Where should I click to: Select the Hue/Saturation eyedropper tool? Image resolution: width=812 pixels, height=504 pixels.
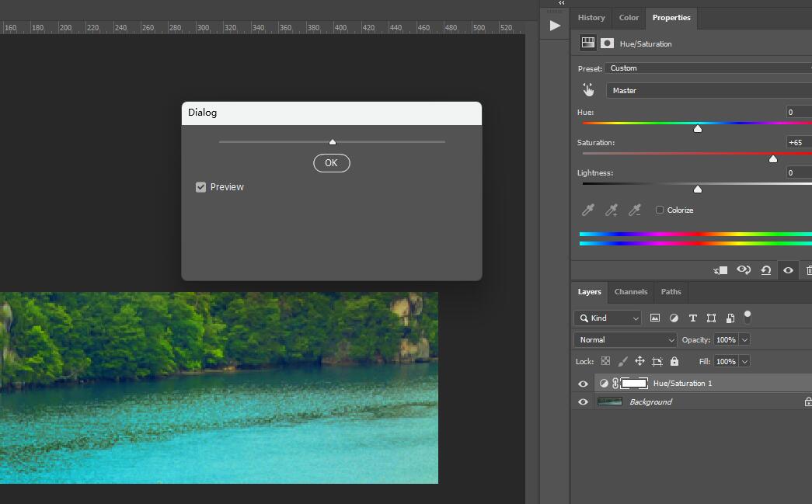(588, 210)
